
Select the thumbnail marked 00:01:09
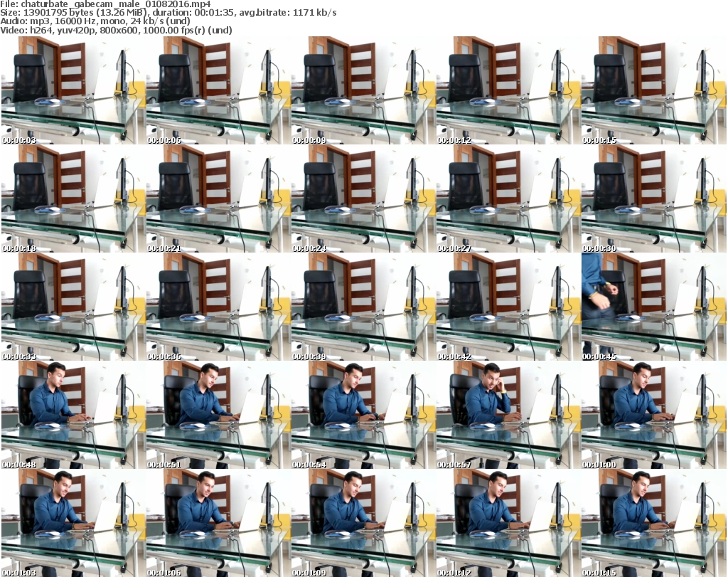tap(363, 524)
